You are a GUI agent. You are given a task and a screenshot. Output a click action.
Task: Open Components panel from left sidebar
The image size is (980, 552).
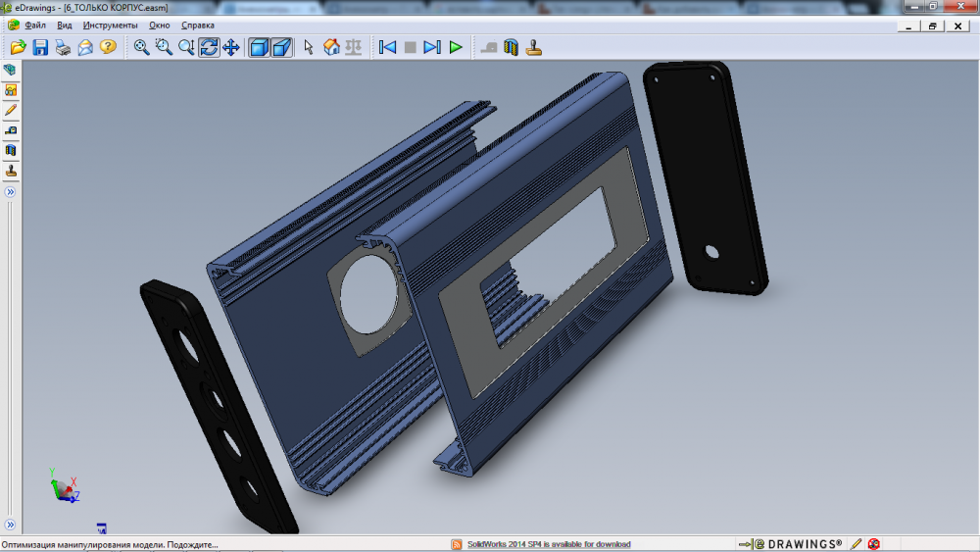tap(10, 70)
